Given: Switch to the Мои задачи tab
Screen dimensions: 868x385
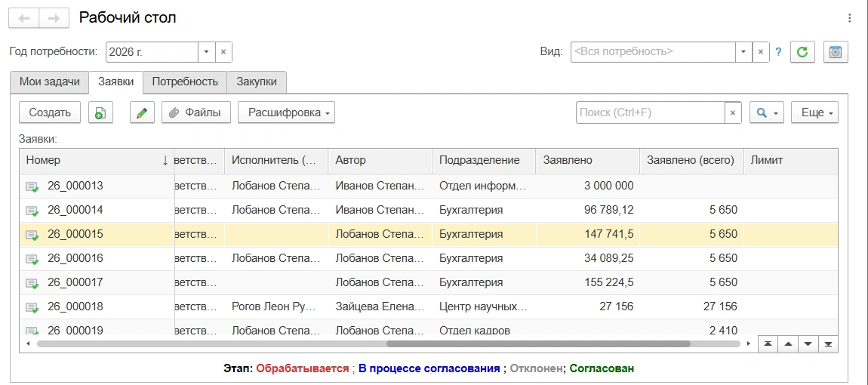Looking at the screenshot, I should click(49, 82).
